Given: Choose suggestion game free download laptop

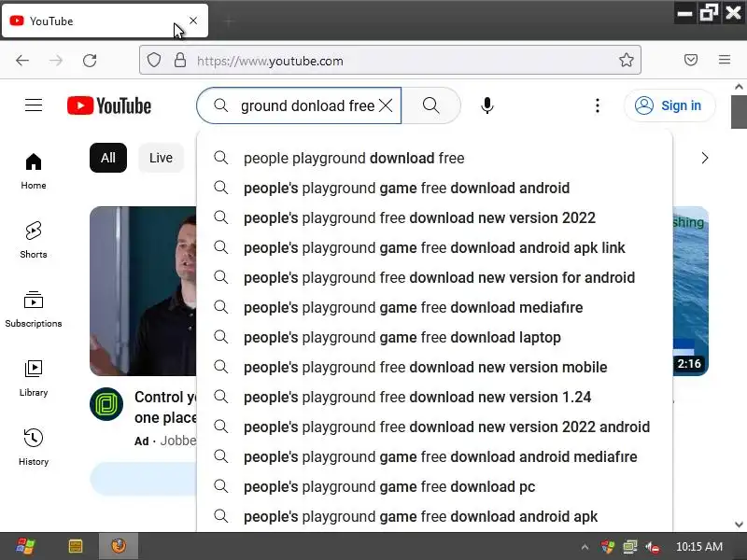Looking at the screenshot, I should (x=434, y=338).
